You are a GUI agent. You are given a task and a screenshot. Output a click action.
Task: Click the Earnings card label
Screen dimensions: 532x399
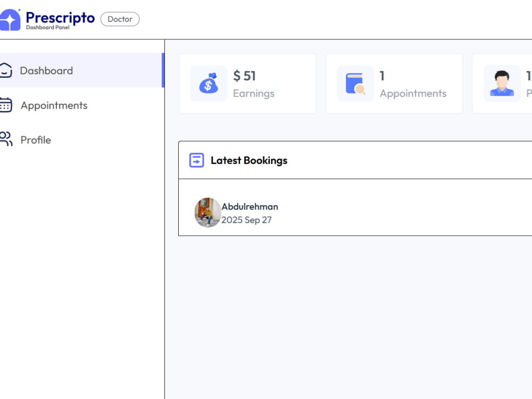[253, 93]
